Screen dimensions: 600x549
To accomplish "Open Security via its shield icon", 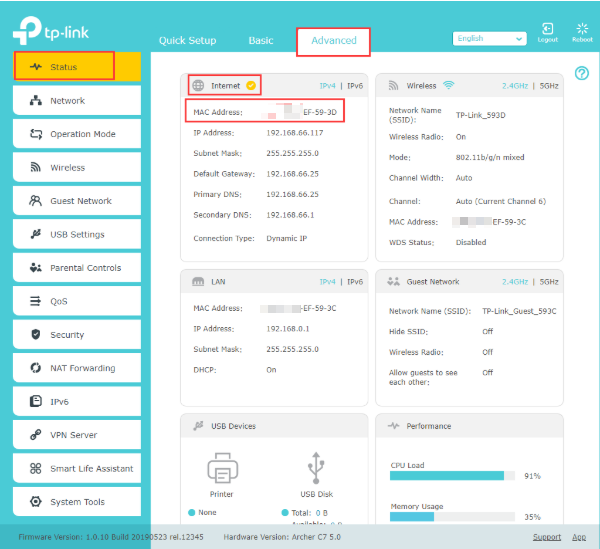I will [x=36, y=334].
